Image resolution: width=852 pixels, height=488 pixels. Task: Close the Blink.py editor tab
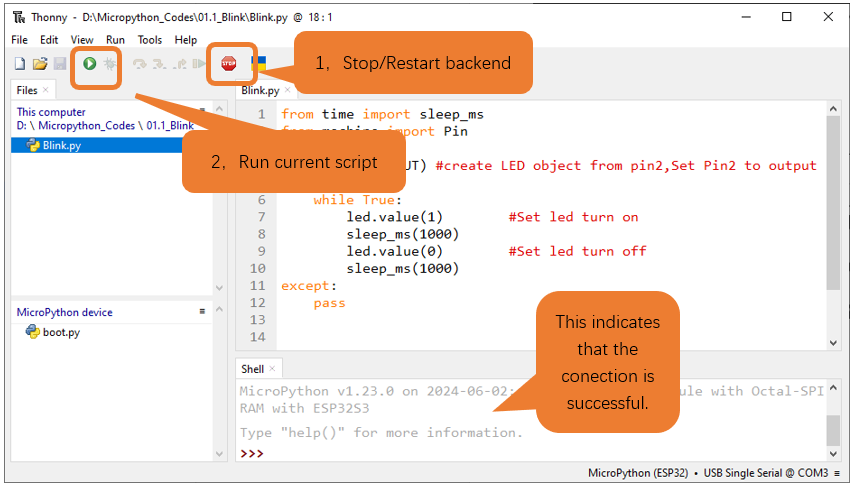[287, 90]
